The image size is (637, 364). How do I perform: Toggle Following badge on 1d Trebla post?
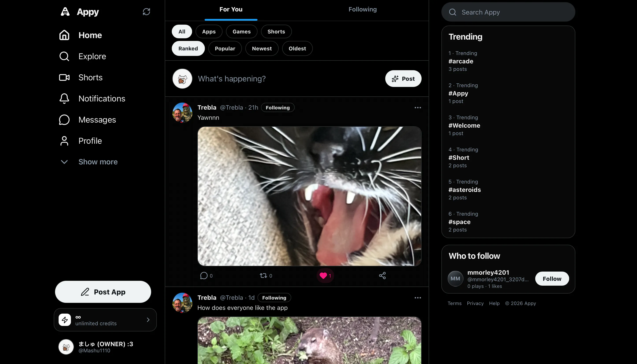pyautogui.click(x=274, y=298)
